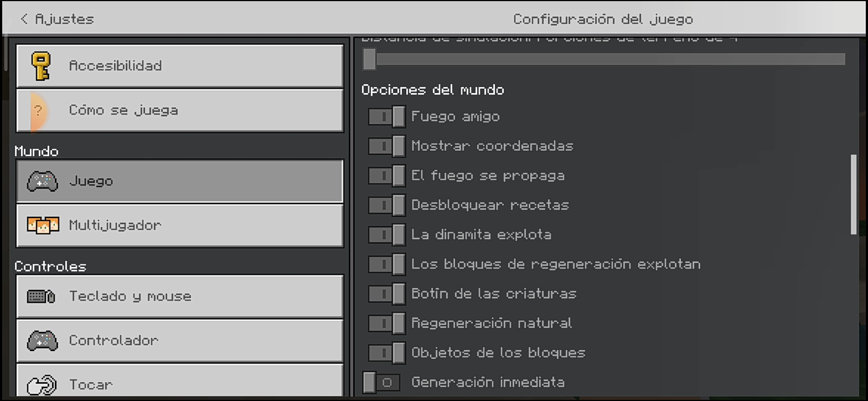The height and width of the screenshot is (401, 868).
Task: Click the golden key Accesibilidad icon
Action: [41, 66]
